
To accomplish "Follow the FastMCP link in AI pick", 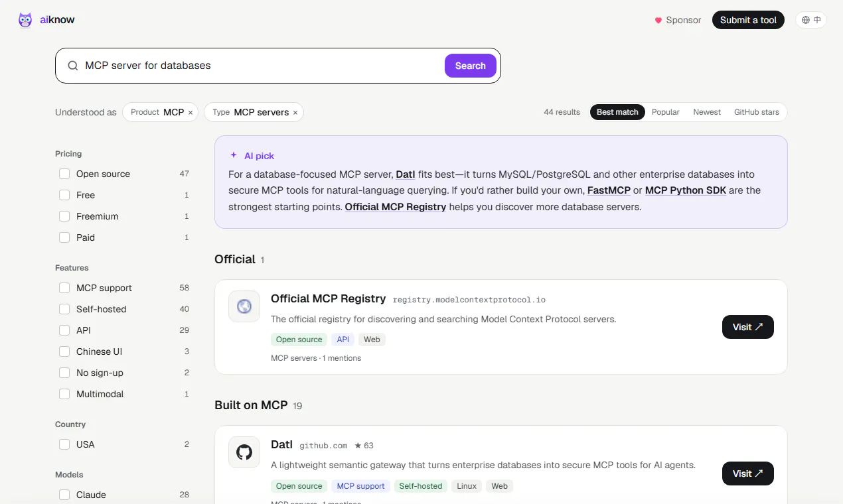I will click(x=609, y=190).
